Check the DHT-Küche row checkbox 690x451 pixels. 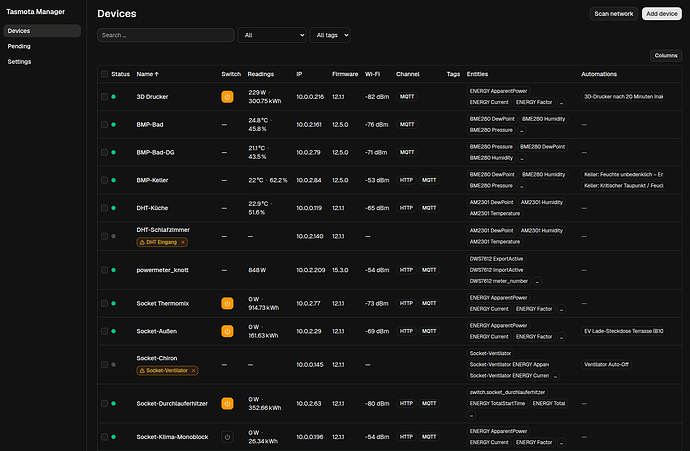(104, 208)
